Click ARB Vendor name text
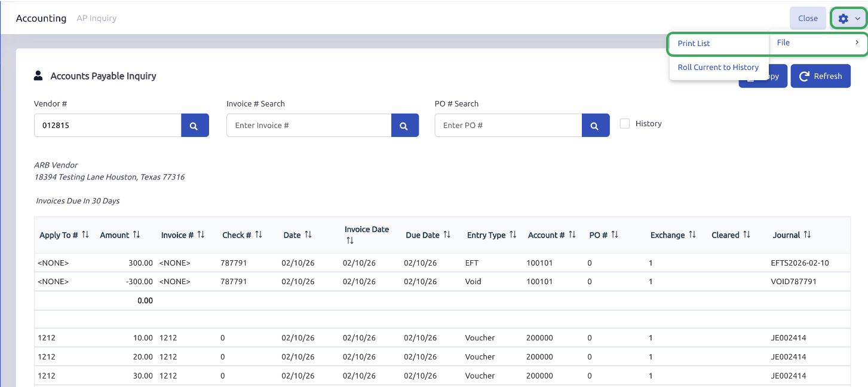This screenshot has width=868, height=387. [56, 165]
